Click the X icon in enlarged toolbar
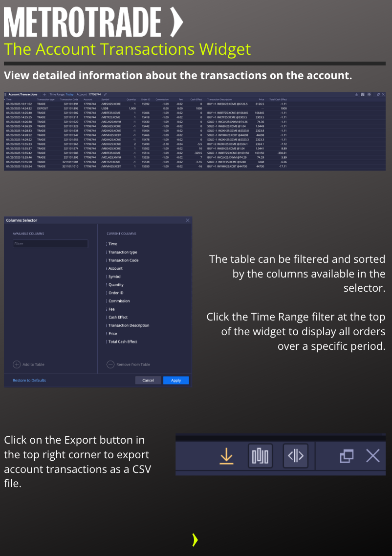Screen dimensions: 392x556 (373, 456)
